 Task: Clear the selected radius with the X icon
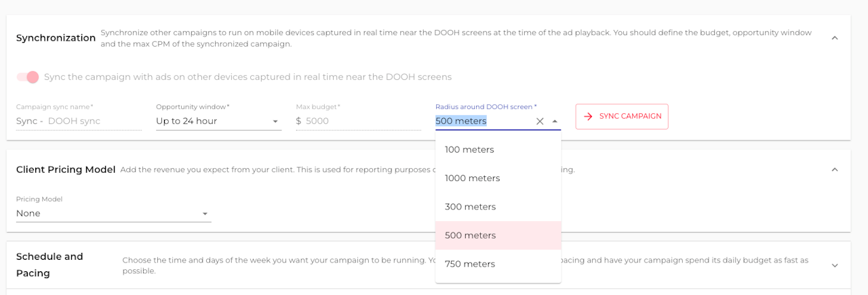point(540,121)
